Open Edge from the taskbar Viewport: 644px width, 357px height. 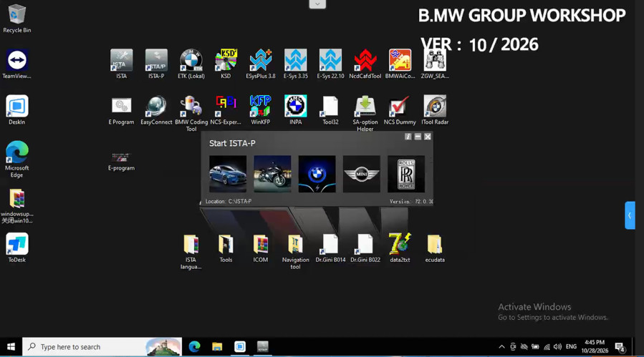[194, 347]
